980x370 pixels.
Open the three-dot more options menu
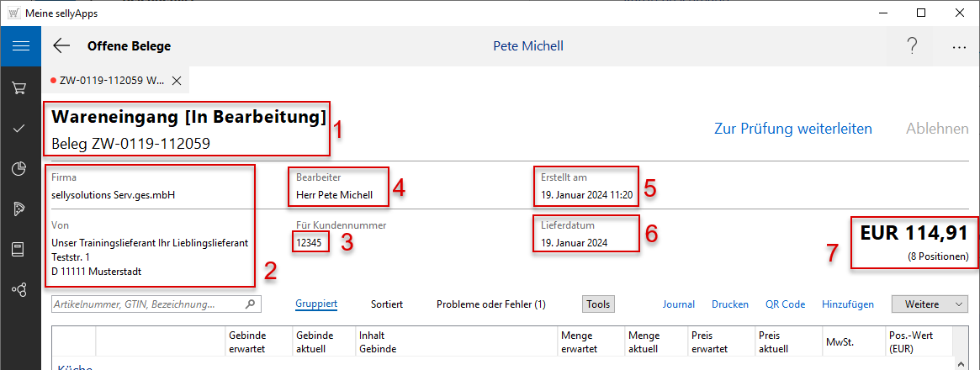coord(959,47)
